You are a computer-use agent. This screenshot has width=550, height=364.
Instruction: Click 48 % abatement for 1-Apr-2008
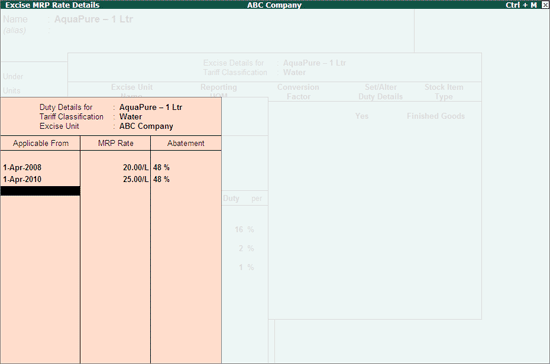coord(161,168)
